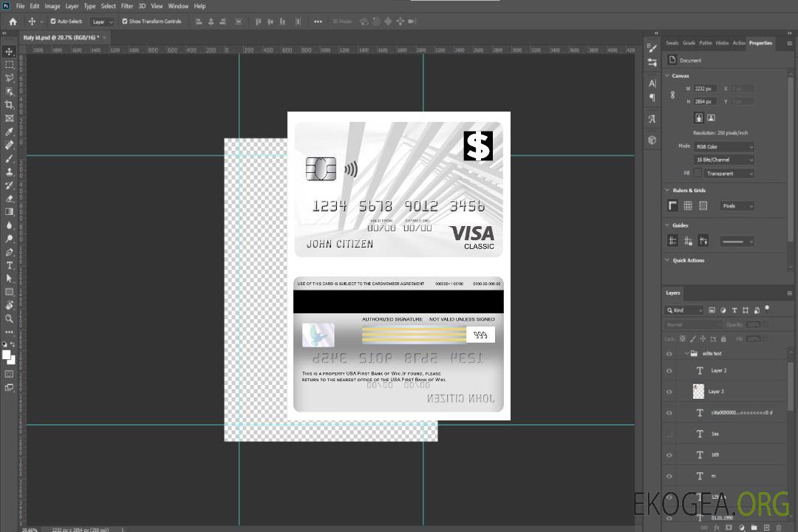
Task: Click the canvas width W field
Action: pyautogui.click(x=705, y=89)
